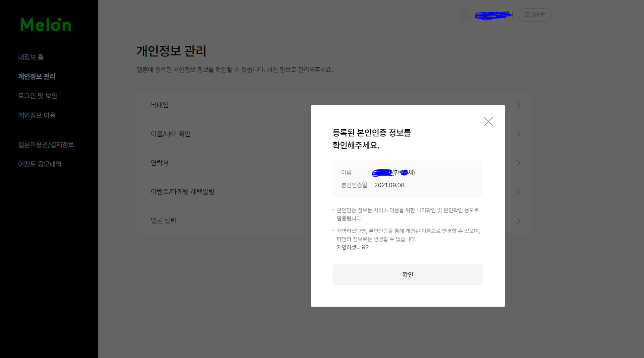Expand the 연락처 row chevron
This screenshot has height=358, width=644.
tap(519, 163)
